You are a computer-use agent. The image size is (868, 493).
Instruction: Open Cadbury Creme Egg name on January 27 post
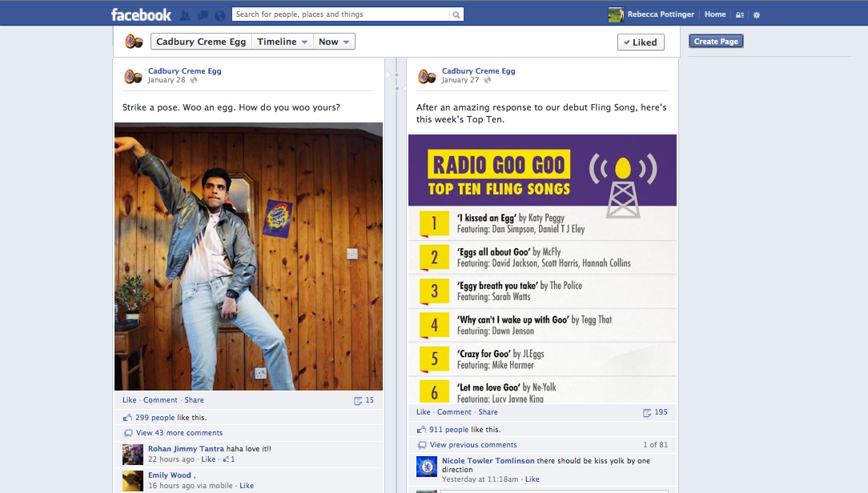[x=478, y=70]
